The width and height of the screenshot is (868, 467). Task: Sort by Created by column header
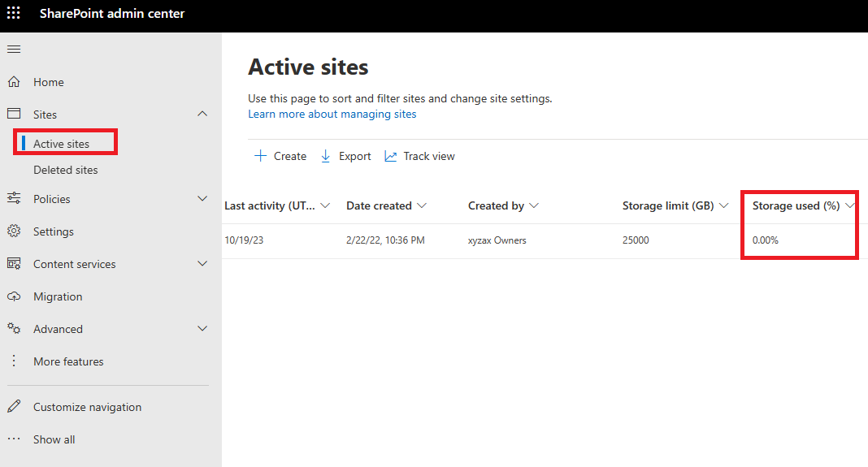[x=496, y=205]
